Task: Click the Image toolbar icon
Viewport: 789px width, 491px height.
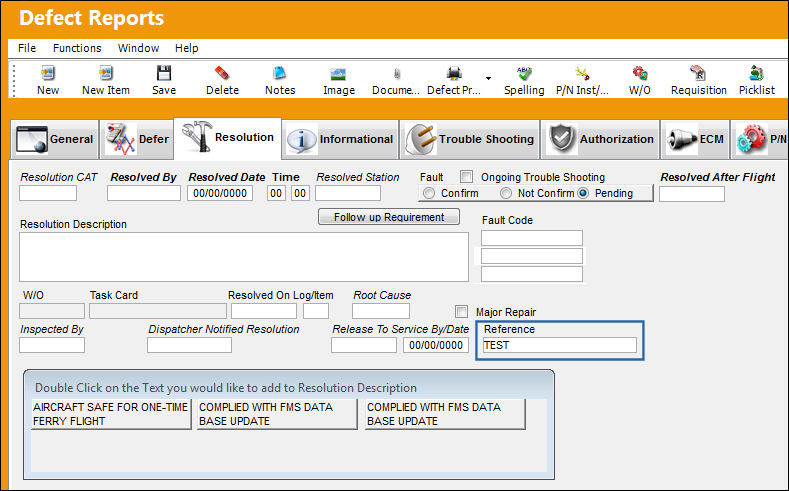Action: pyautogui.click(x=338, y=74)
